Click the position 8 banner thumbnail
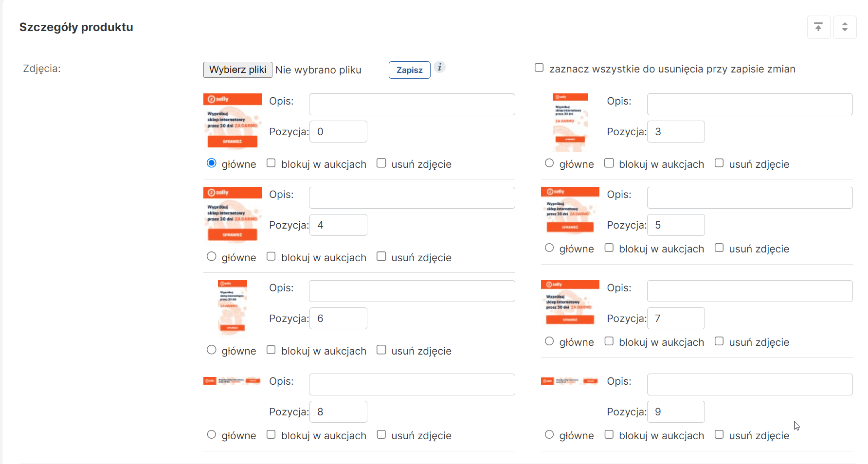Viewport: 868px width, 464px height. [x=232, y=381]
